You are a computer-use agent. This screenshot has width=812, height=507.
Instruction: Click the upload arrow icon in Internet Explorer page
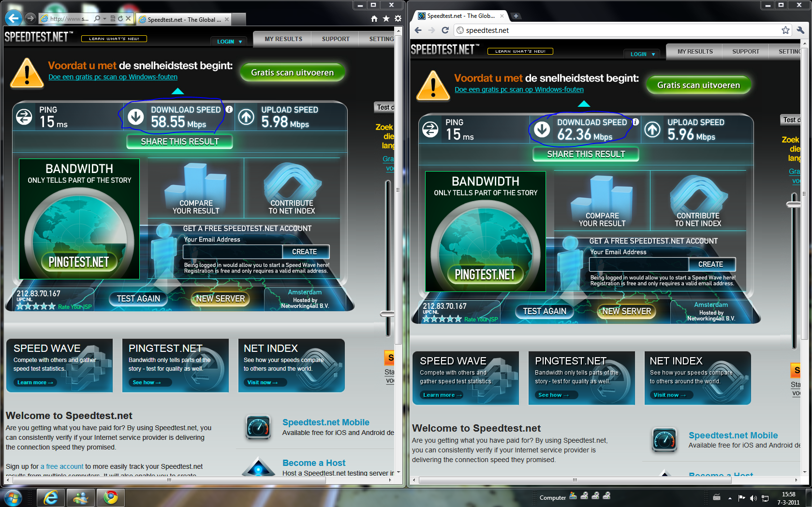(x=246, y=116)
